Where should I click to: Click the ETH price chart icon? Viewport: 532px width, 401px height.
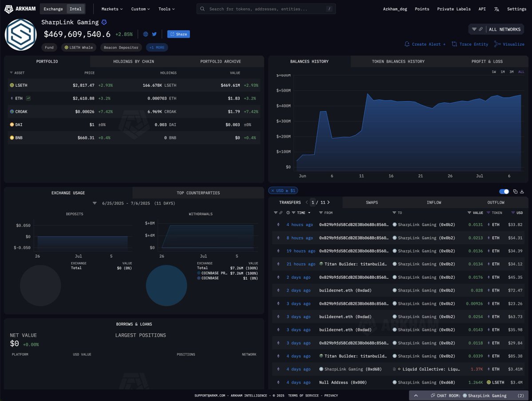(28, 98)
